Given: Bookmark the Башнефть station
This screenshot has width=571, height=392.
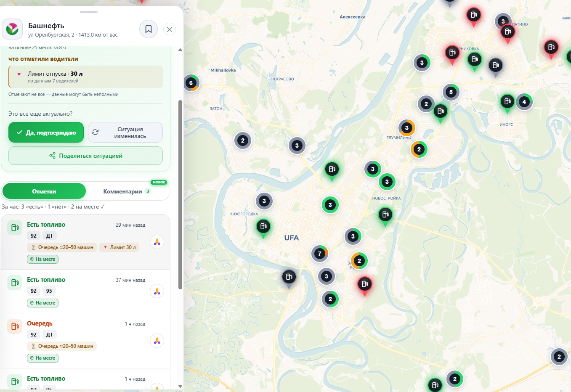Looking at the screenshot, I should point(149,29).
